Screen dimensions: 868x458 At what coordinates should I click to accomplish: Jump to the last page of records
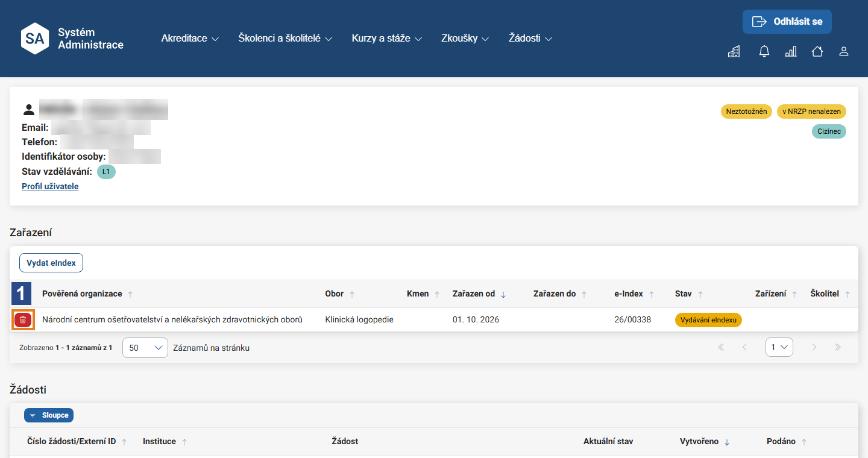838,348
